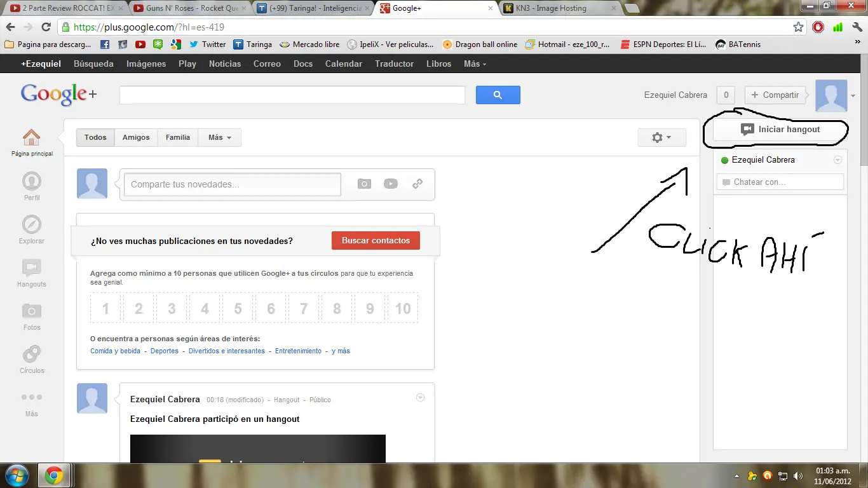Expand the Más circles filter dropdown

(x=220, y=137)
